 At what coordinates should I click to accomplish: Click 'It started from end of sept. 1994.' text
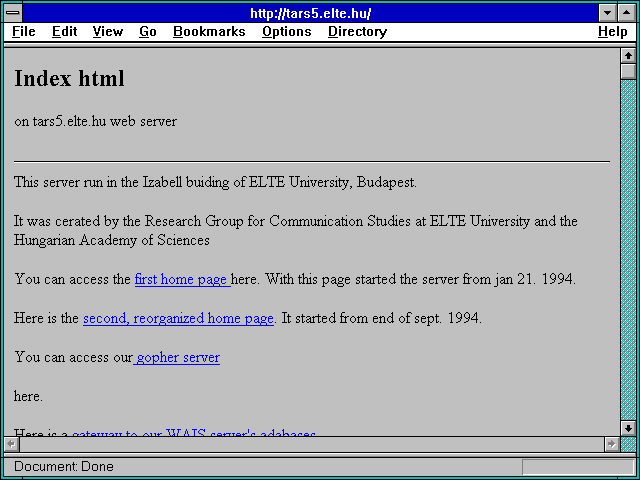coord(382,318)
